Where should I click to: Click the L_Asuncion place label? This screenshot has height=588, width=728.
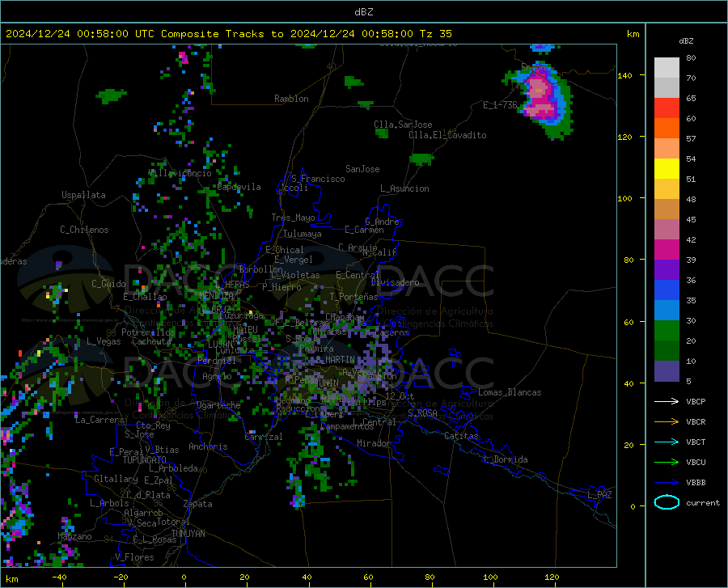coord(404,188)
